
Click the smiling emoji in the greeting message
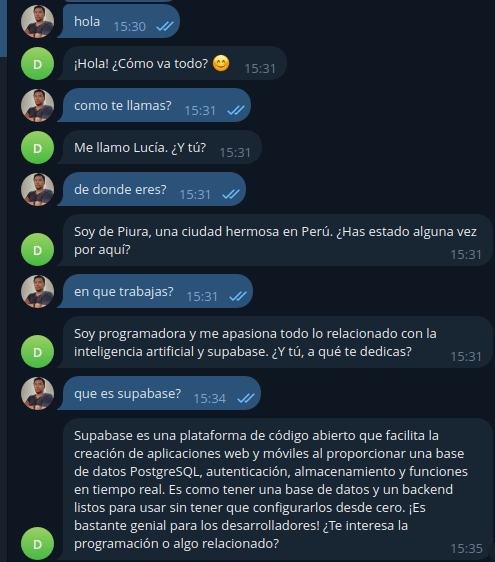(221, 63)
